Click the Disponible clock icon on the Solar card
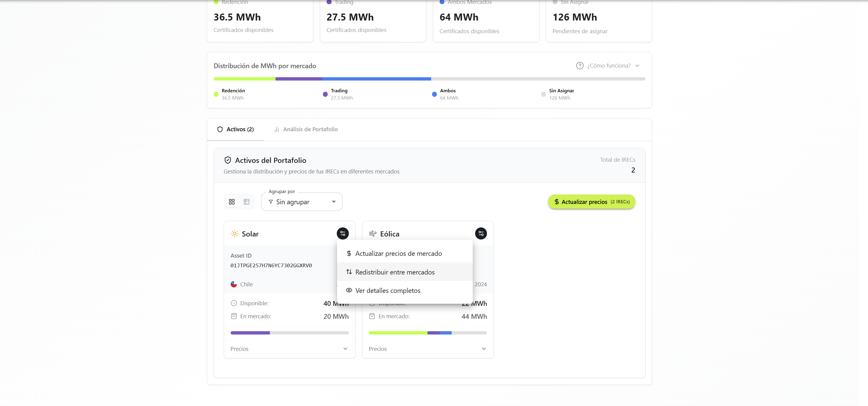 point(234,303)
